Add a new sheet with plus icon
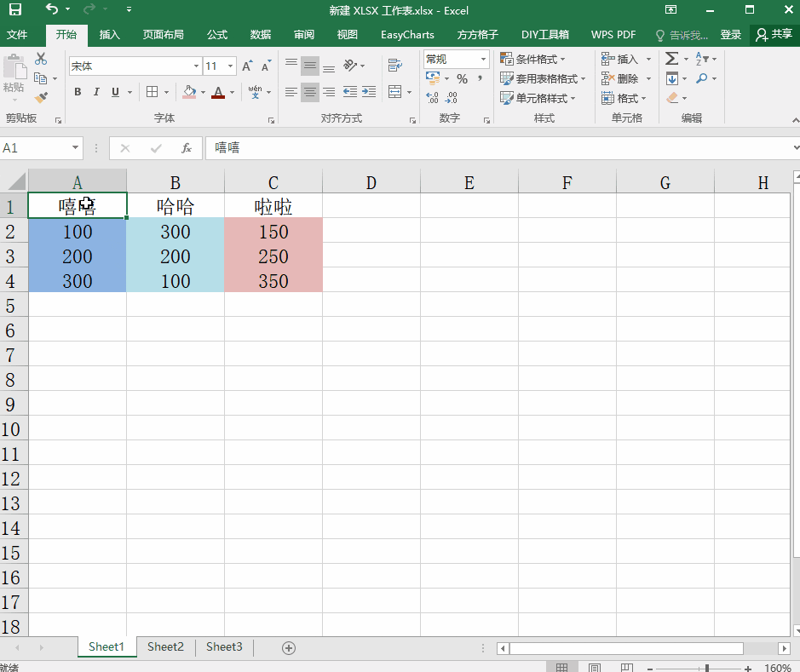The width and height of the screenshot is (800, 672). click(x=289, y=648)
